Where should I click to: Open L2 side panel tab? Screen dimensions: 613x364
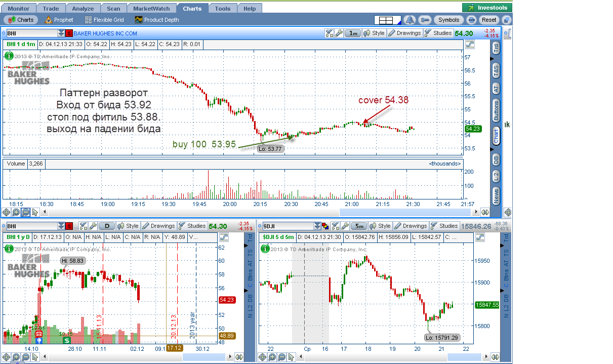(x=496, y=176)
